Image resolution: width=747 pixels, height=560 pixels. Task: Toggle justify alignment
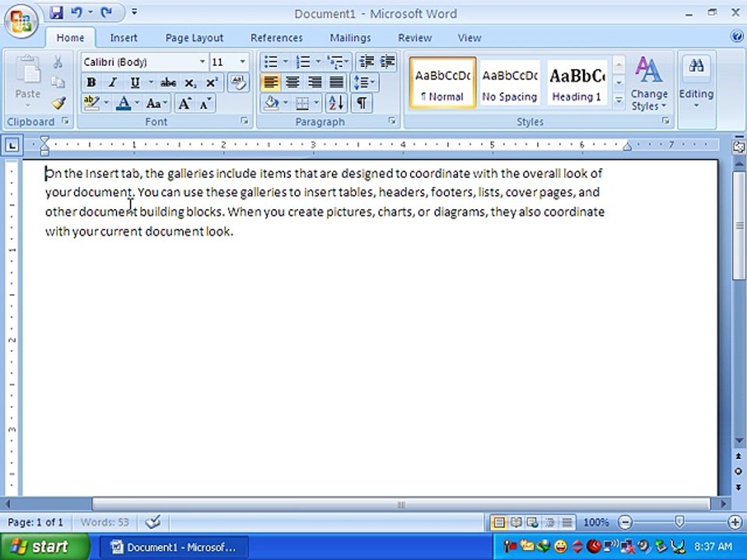336,82
